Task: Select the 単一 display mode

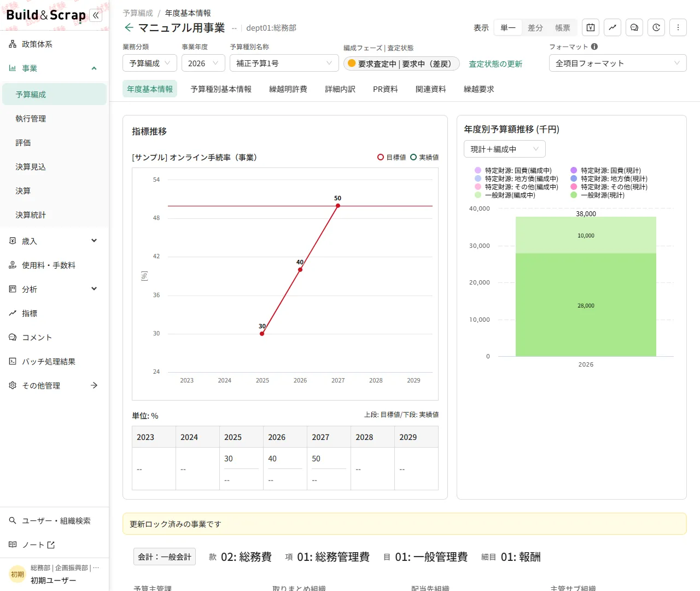Action: point(508,27)
